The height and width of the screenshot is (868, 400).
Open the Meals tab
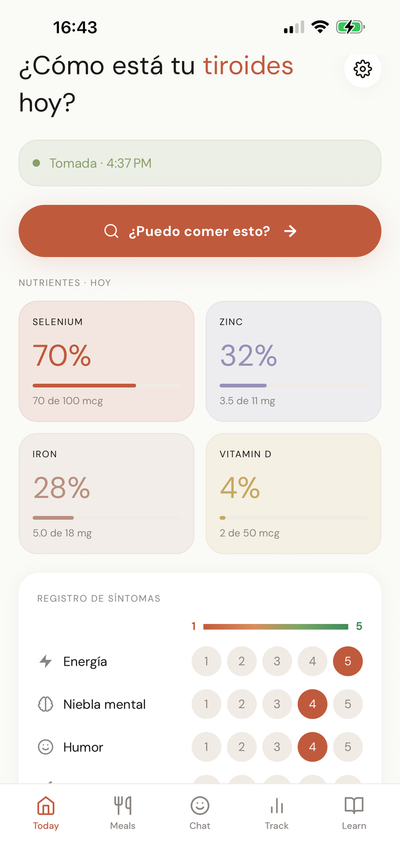[x=123, y=813]
